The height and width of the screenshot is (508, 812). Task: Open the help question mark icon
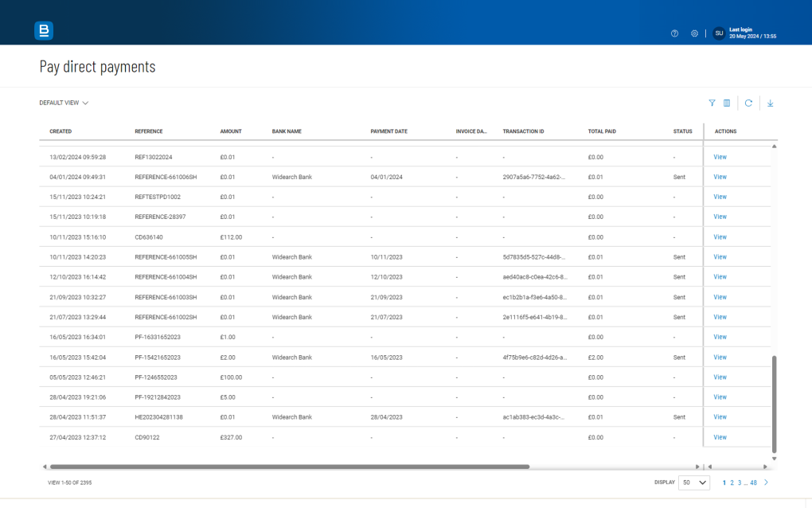674,33
